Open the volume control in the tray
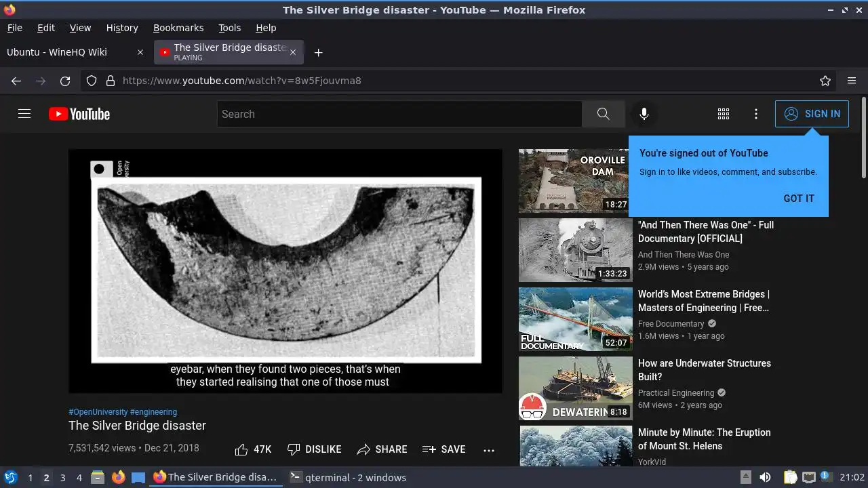This screenshot has width=868, height=488. click(x=765, y=478)
